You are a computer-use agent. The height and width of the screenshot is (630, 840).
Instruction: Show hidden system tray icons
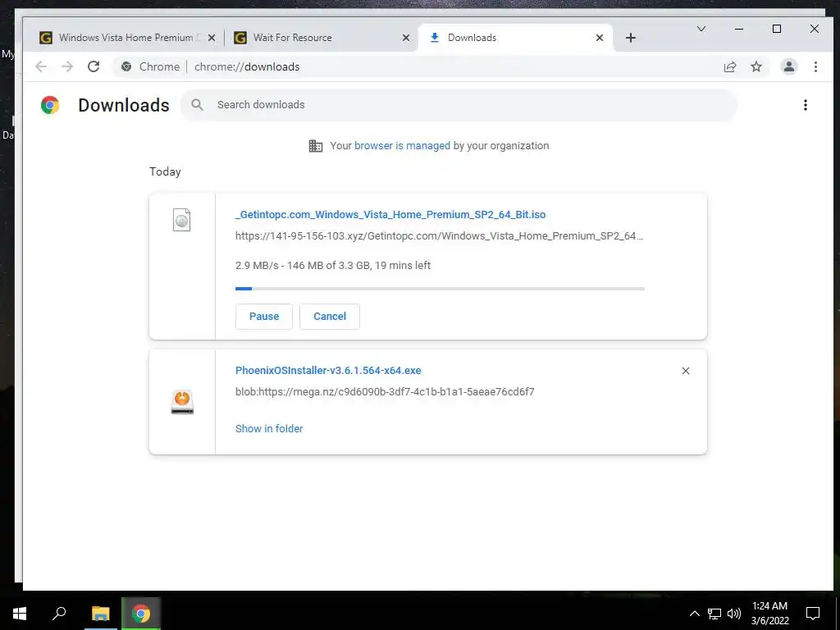694,614
